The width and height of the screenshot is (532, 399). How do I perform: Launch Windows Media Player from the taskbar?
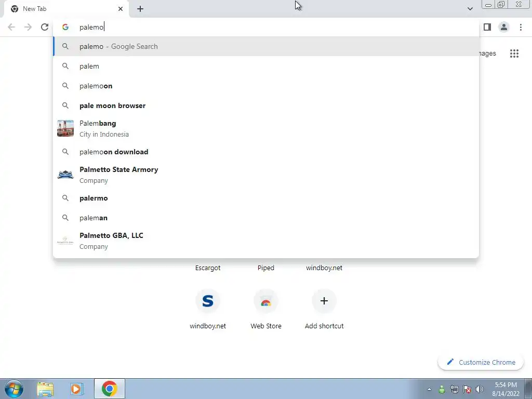tap(77, 389)
